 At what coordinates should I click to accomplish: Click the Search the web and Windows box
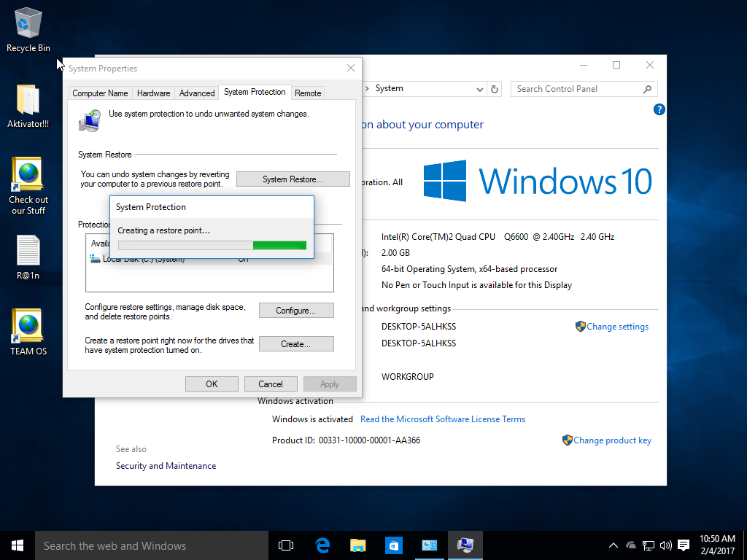pyautogui.click(x=152, y=545)
